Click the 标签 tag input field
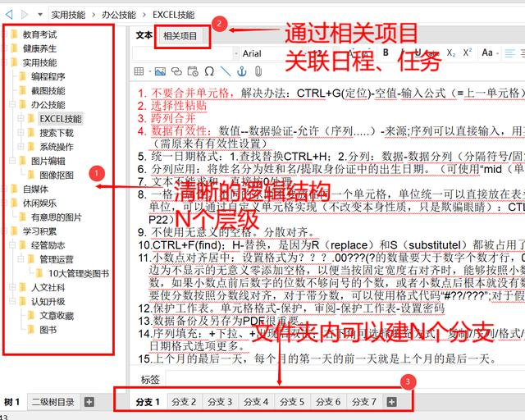Screen dimensions: 525x420 328,379
